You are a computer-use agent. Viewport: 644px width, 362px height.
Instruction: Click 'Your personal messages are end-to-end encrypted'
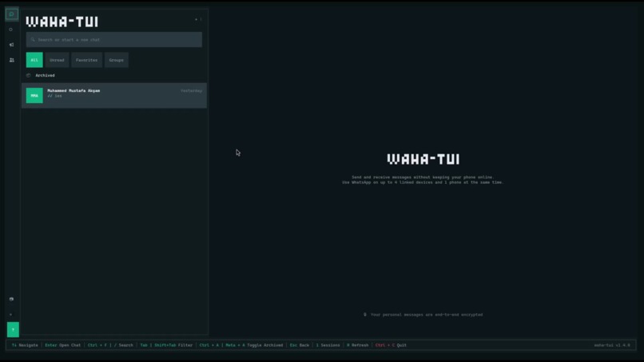(x=427, y=315)
